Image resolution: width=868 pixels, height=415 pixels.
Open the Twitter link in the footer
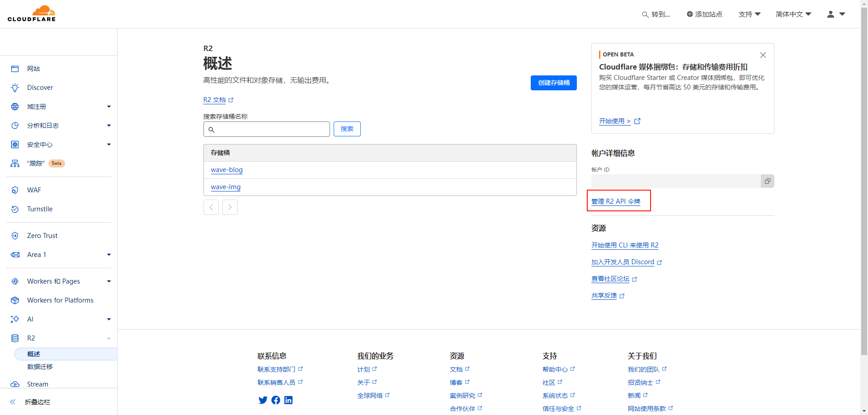point(263,400)
